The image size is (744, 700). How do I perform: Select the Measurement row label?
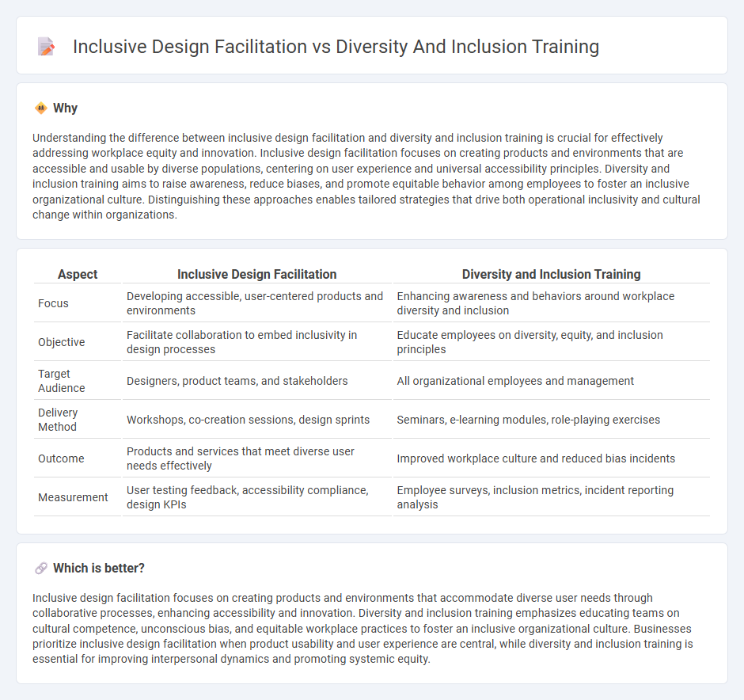tap(73, 497)
